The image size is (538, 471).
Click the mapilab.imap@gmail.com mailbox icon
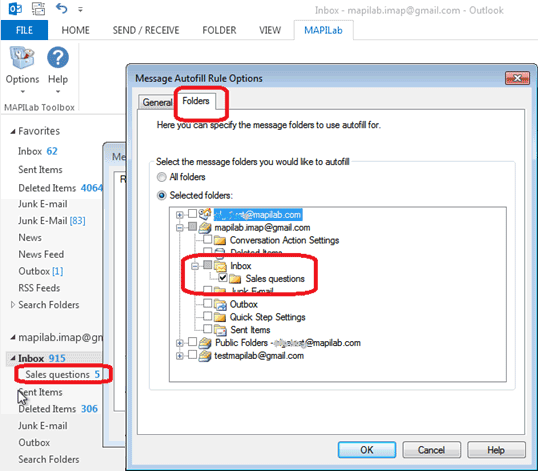pyautogui.click(x=205, y=227)
